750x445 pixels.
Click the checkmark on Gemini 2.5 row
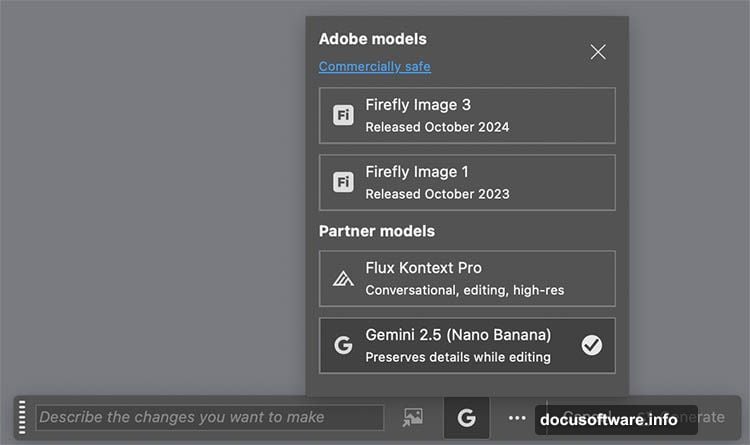[x=592, y=346]
